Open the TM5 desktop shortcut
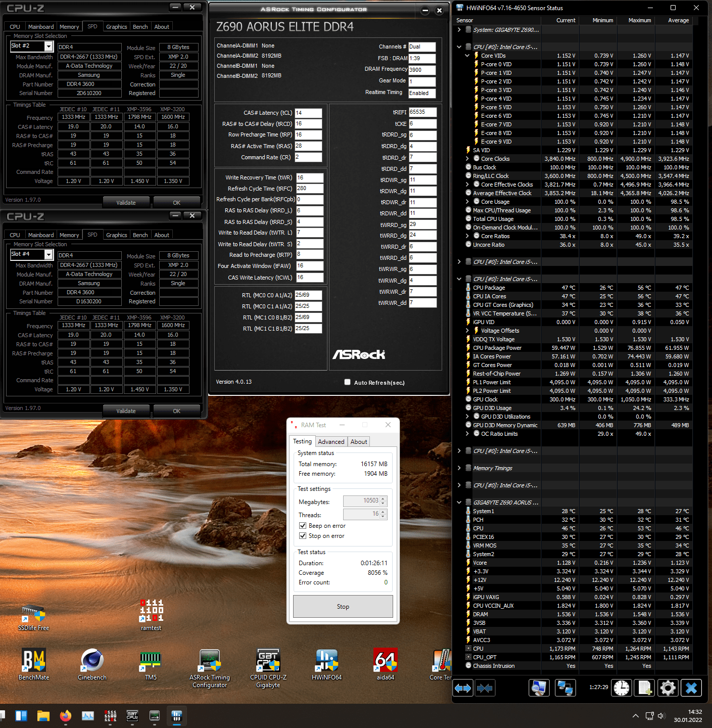Viewport: 712px width, 728px height. (151, 664)
